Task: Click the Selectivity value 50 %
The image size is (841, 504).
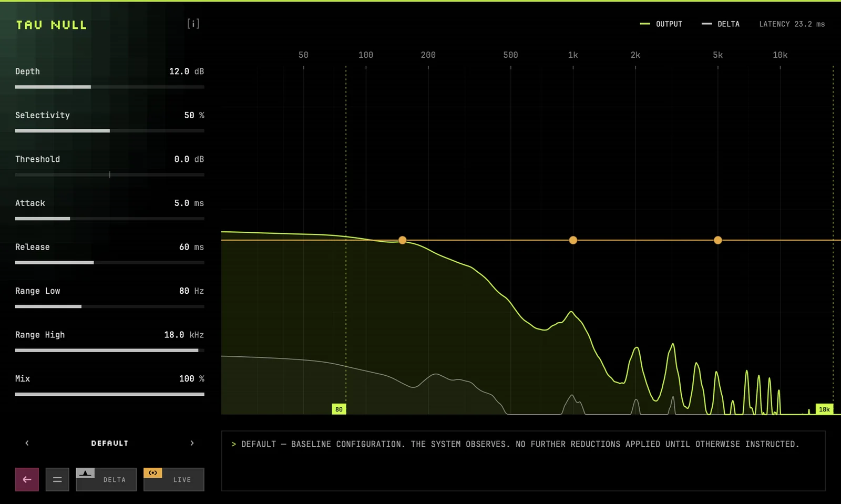Action: [x=194, y=115]
